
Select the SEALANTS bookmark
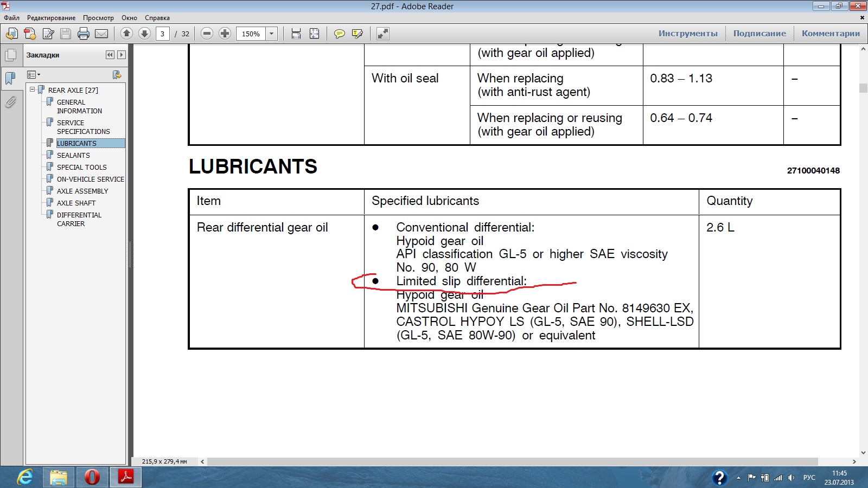73,155
